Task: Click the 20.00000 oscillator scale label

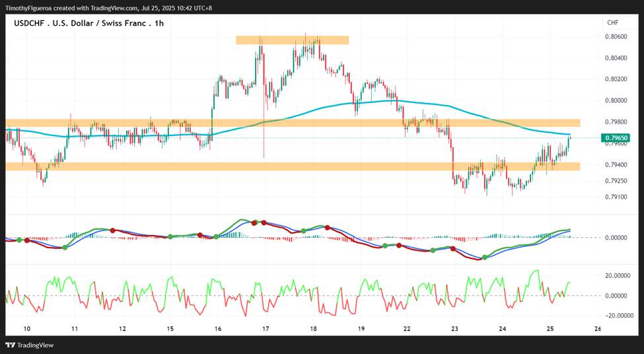Action: [x=618, y=276]
